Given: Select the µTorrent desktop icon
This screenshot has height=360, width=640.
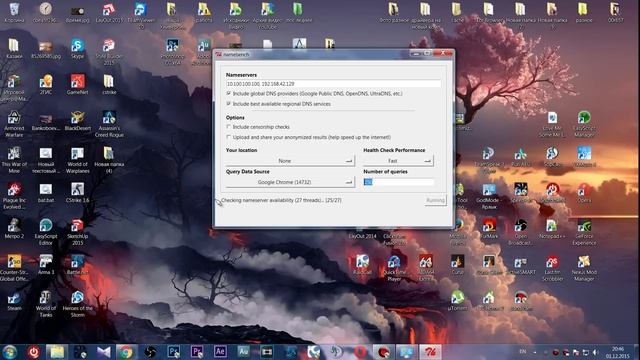Looking at the screenshot, I should pos(457,301).
